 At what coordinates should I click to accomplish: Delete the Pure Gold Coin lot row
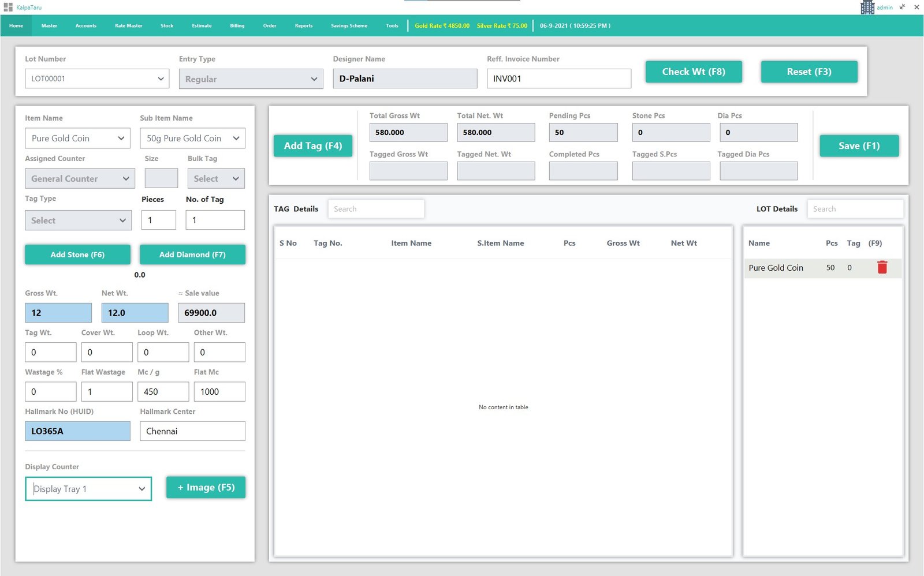(x=882, y=267)
